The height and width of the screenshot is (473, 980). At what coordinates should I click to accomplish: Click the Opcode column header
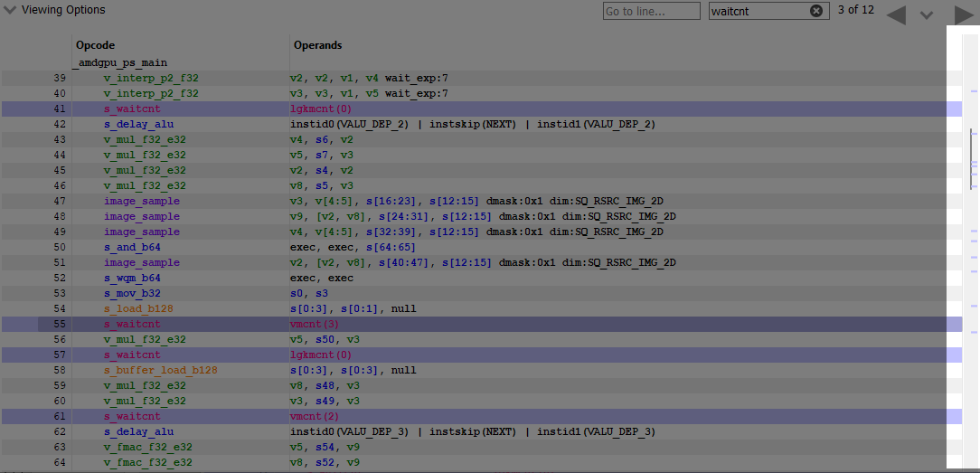pyautogui.click(x=96, y=45)
